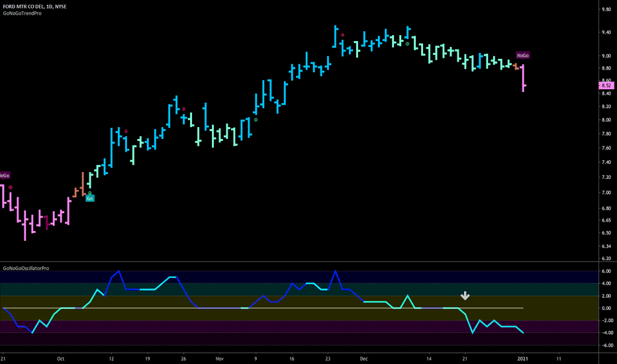Click the 14 date label on time axis
The width and height of the screenshot is (617, 364).
point(429,359)
